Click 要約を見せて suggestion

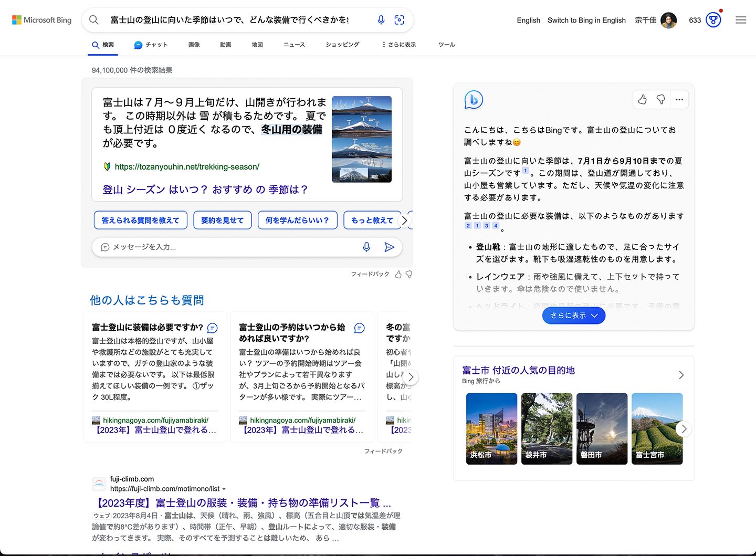pyautogui.click(x=223, y=220)
